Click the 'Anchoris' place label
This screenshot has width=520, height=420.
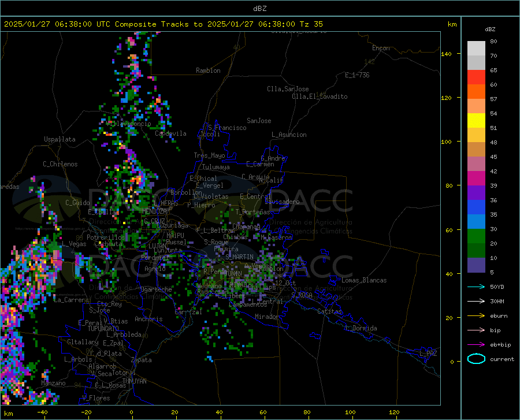(148, 319)
